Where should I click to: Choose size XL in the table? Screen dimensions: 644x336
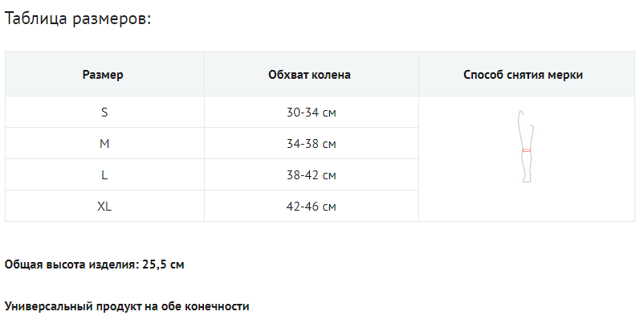click(104, 207)
